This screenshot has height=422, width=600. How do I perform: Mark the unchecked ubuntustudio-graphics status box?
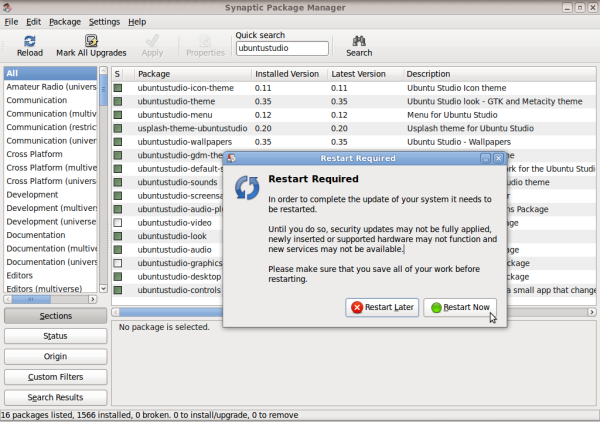tap(118, 263)
